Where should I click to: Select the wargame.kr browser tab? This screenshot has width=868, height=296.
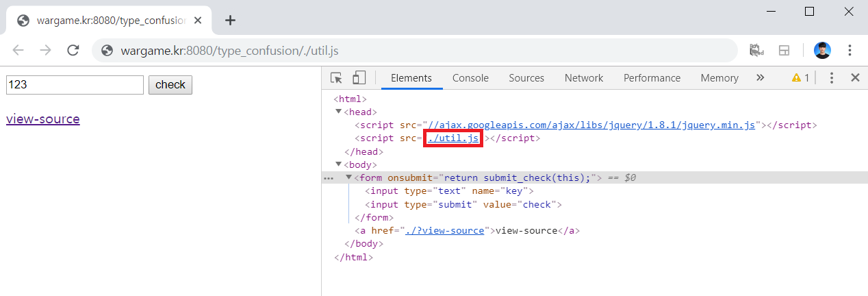[110, 21]
